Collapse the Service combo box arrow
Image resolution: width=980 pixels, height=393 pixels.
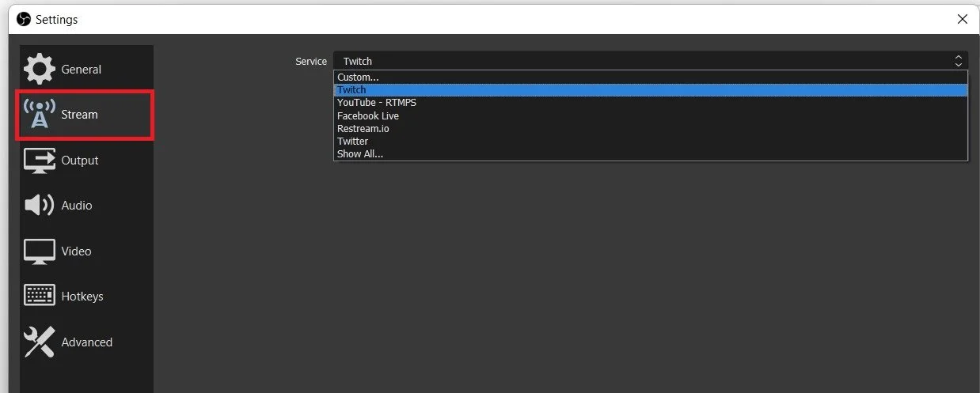(959, 61)
